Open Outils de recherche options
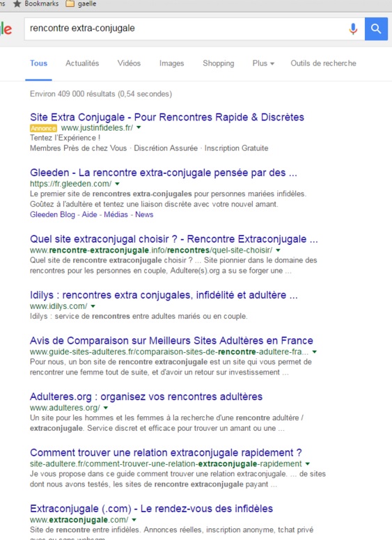This screenshot has width=392, height=540. (324, 63)
